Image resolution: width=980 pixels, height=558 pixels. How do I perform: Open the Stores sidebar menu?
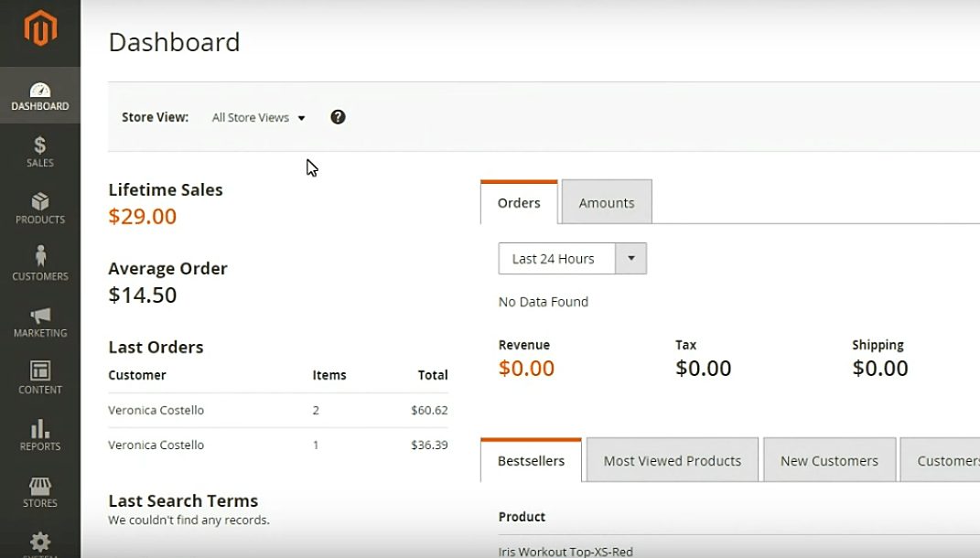(x=40, y=492)
